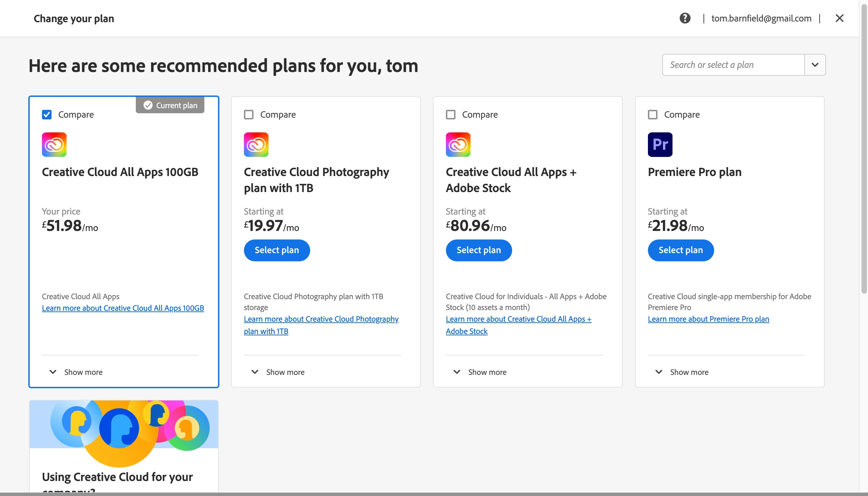Click Creative Cloud icon on All Apps 100GB card
The image size is (868, 496).
54,145
